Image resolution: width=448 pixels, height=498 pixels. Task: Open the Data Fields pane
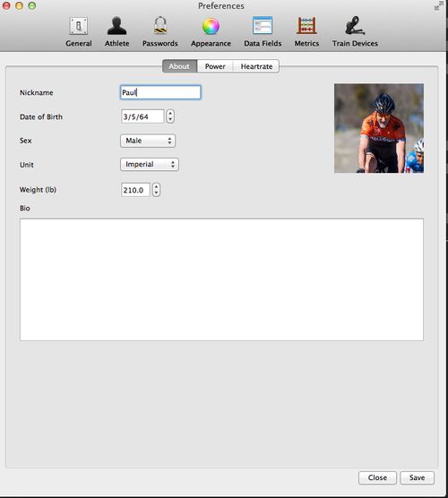click(x=263, y=32)
